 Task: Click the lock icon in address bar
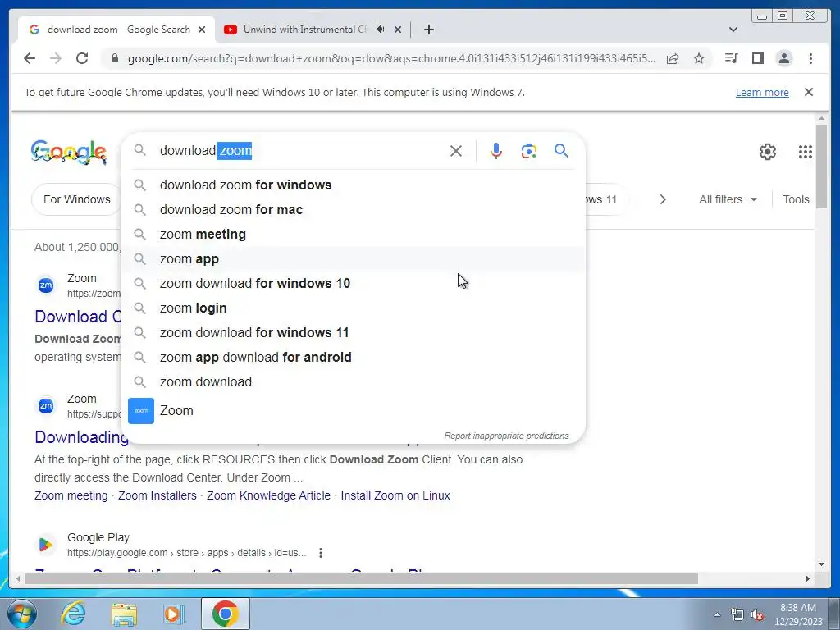tap(114, 58)
